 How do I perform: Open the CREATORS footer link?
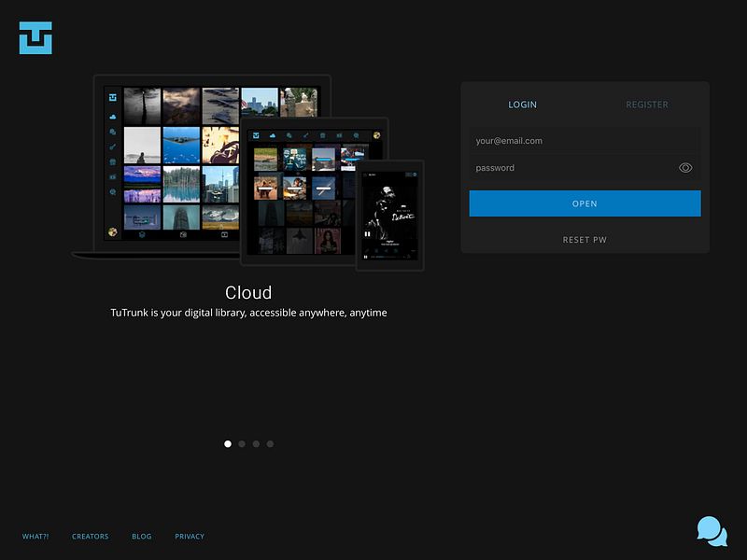coord(90,536)
